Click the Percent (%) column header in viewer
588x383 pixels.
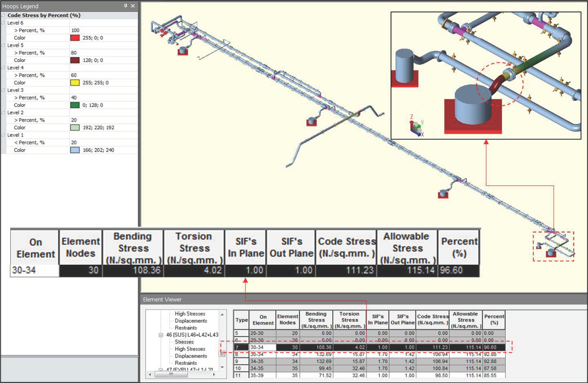(x=494, y=320)
